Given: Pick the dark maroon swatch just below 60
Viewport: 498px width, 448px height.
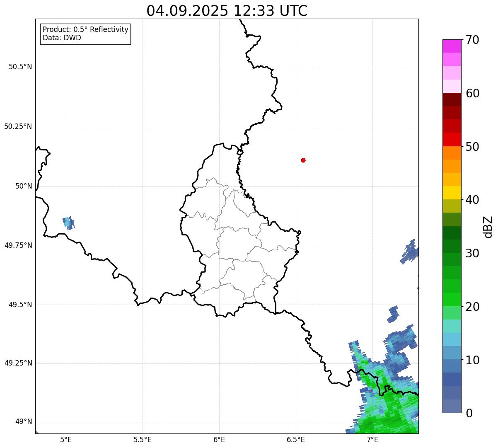Looking at the screenshot, I should tap(452, 99).
